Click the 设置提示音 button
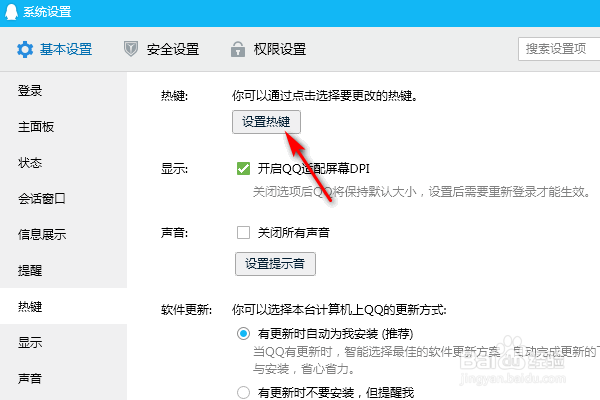Screen dimensions: 600x400 point(275,264)
